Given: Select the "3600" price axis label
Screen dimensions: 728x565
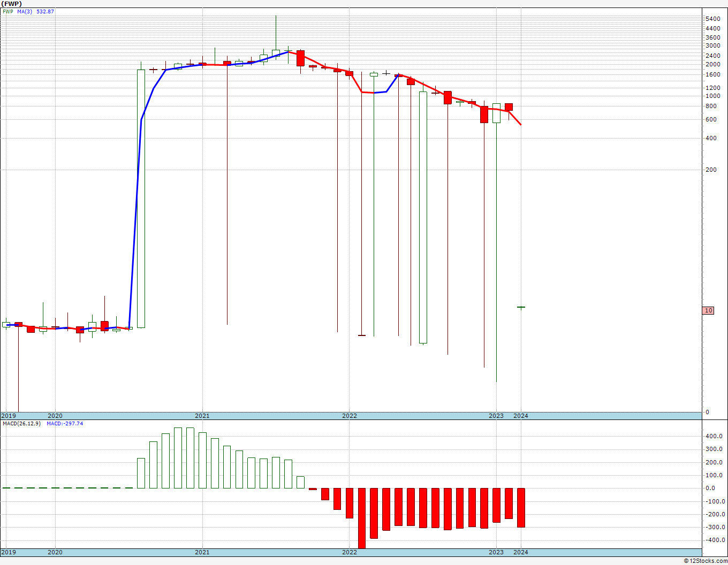Looking at the screenshot, I should [x=712, y=37].
